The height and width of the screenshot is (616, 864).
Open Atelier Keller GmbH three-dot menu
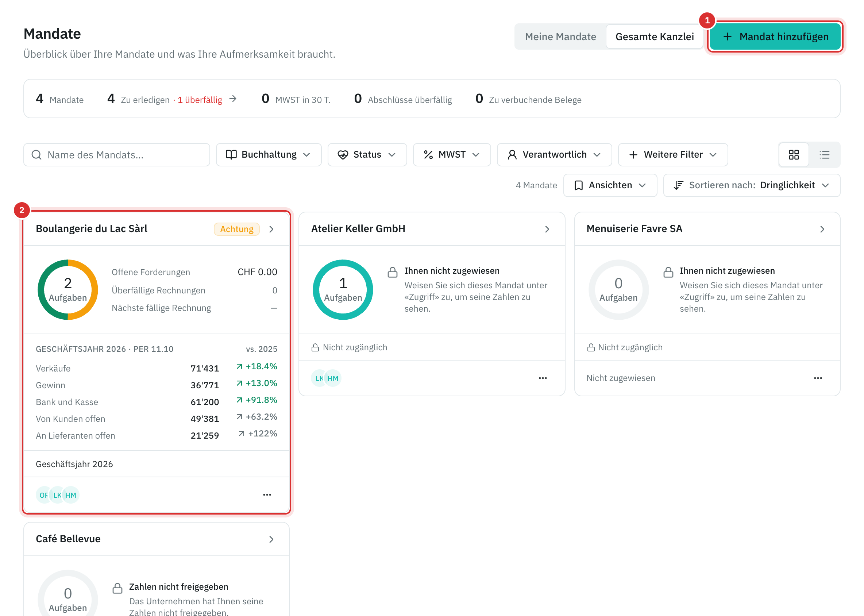click(543, 378)
